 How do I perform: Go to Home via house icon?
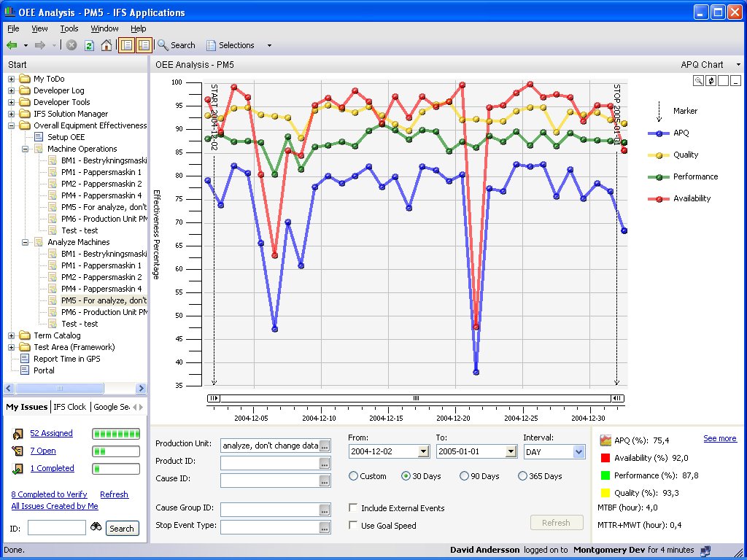tap(107, 44)
